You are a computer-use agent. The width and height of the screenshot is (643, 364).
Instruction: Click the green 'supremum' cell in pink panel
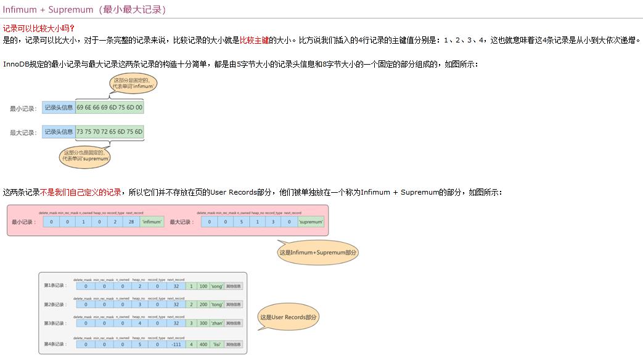311,222
